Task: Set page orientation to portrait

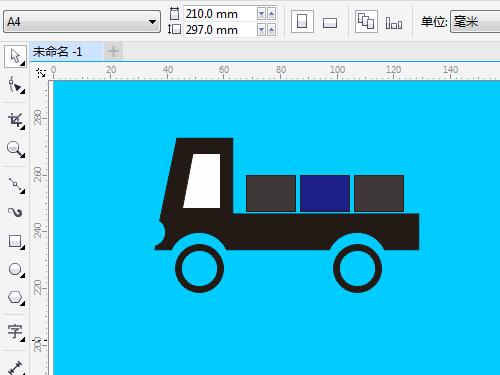Action: [302, 22]
